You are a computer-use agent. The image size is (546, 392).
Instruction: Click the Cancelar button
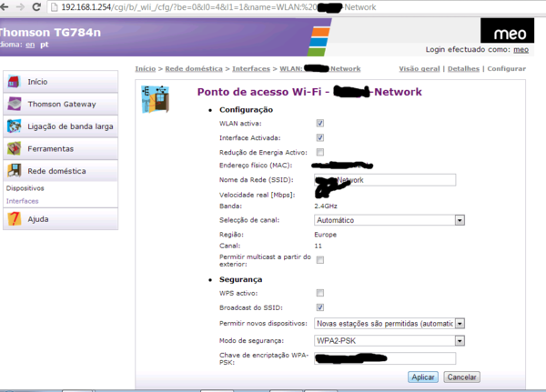point(461,377)
